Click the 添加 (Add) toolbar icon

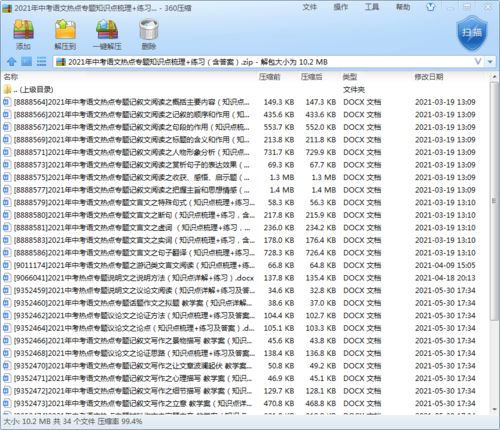[23, 34]
